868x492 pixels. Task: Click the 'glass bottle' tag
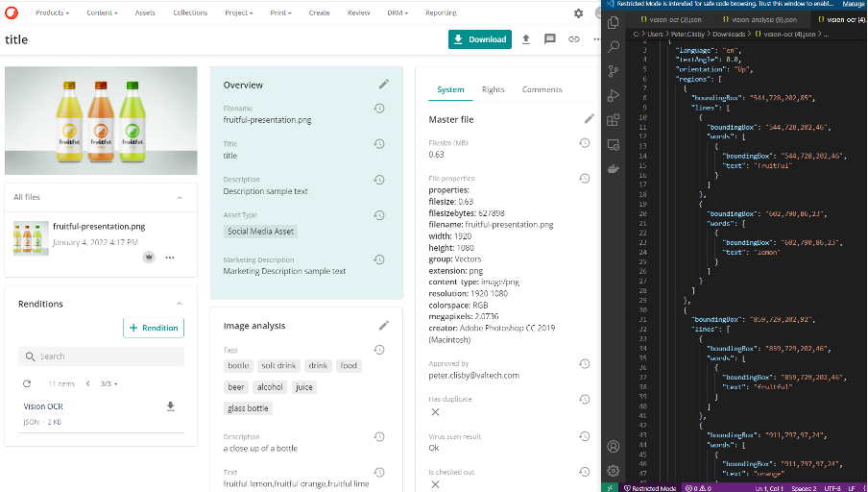[x=248, y=408]
